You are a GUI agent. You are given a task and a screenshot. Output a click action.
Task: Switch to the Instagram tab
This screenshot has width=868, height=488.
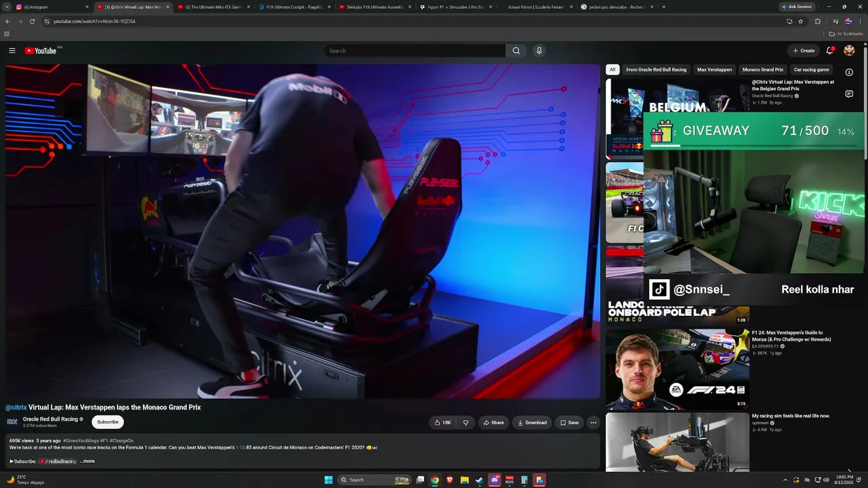52,7
